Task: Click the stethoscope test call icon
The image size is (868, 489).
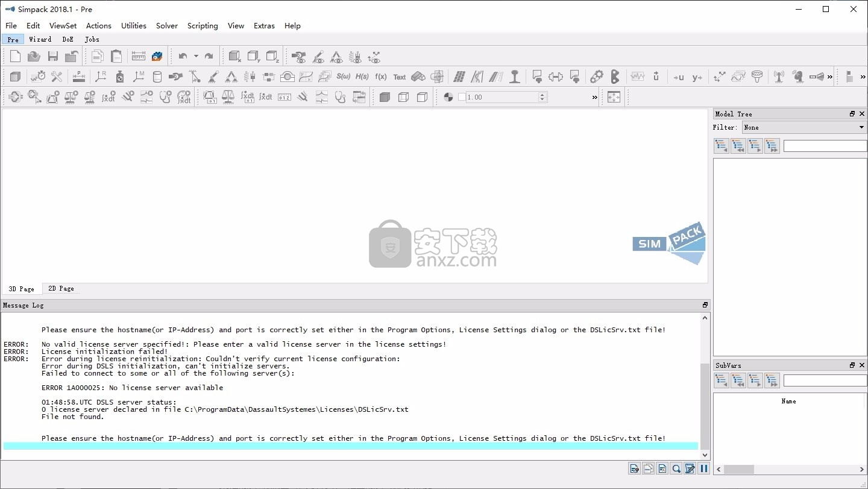Action: 340,96
